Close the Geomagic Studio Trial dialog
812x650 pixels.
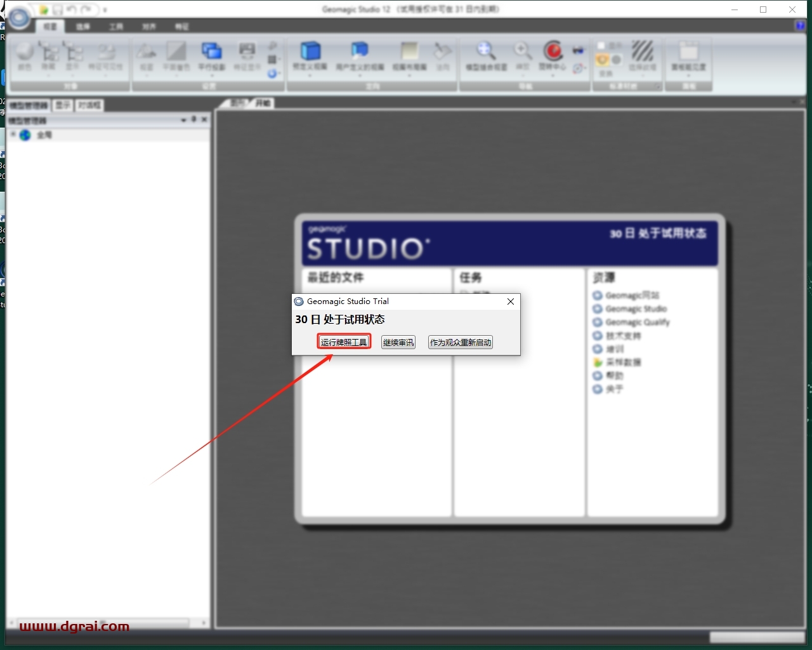coord(511,302)
